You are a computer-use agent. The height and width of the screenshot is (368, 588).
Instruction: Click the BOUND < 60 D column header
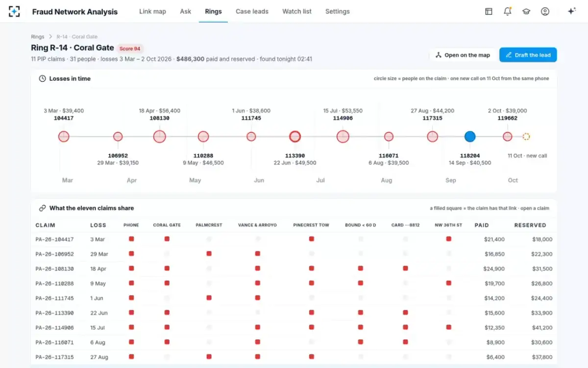[x=361, y=225]
